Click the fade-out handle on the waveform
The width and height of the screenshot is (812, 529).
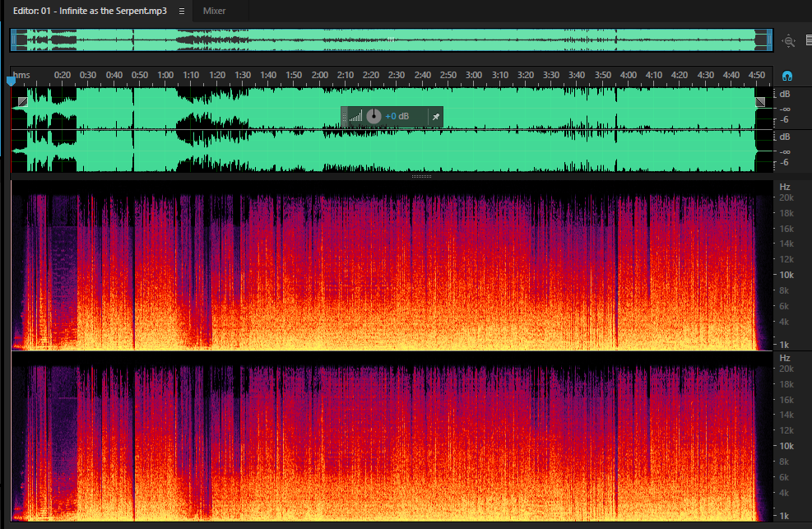[x=760, y=102]
